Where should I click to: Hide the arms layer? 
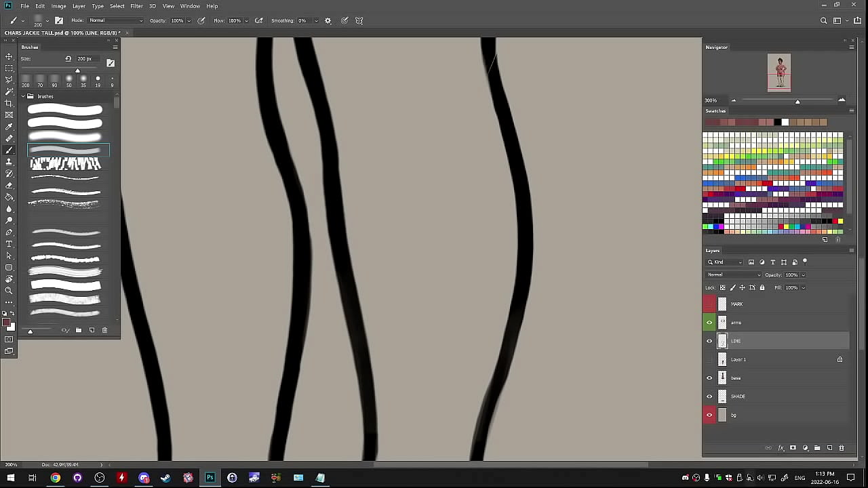(709, 323)
